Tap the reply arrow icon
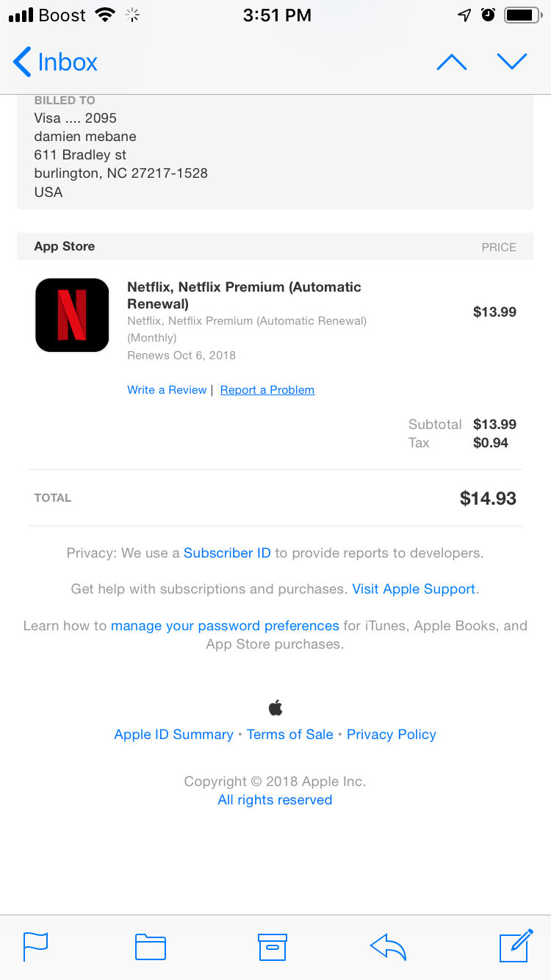 (x=388, y=947)
